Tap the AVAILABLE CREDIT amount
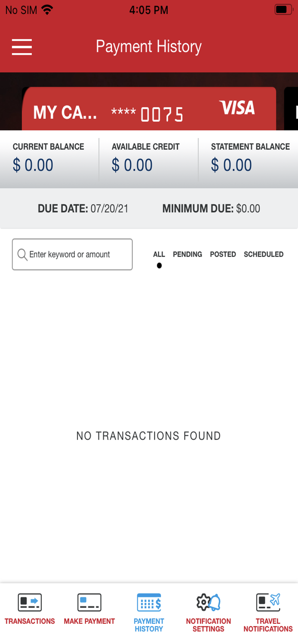The height and width of the screenshot is (644, 298). coord(132,165)
